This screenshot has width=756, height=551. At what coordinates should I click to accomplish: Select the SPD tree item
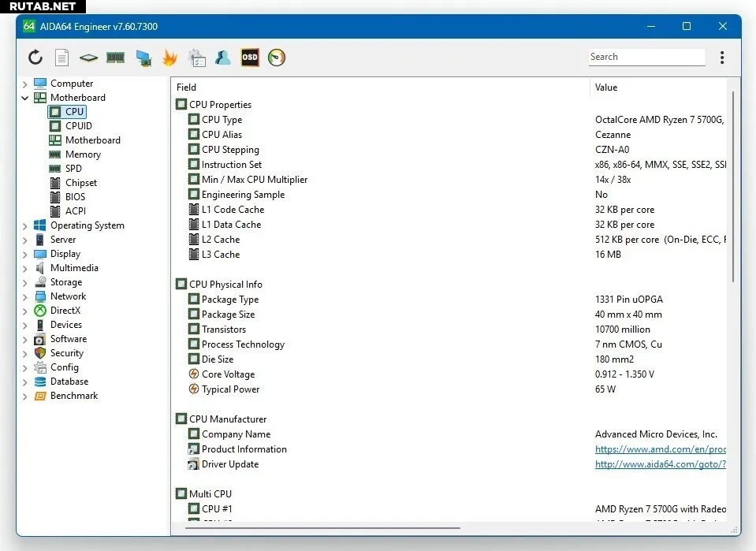[x=73, y=169]
